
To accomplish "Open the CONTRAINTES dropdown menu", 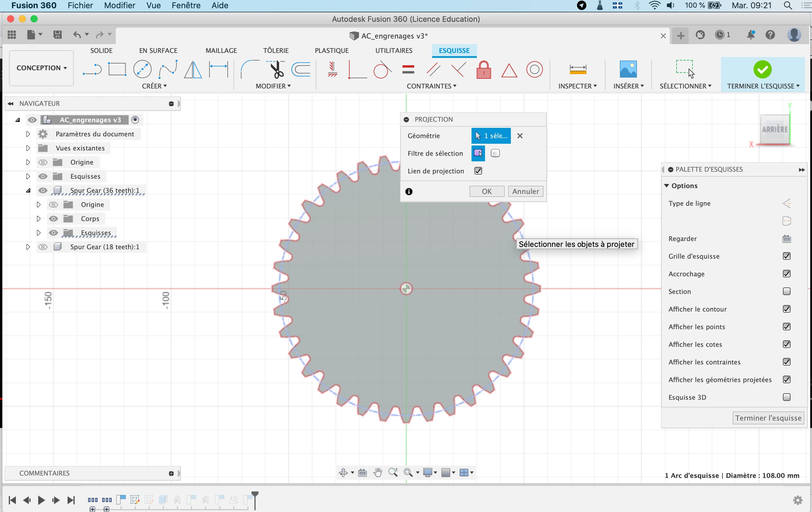I will point(431,86).
